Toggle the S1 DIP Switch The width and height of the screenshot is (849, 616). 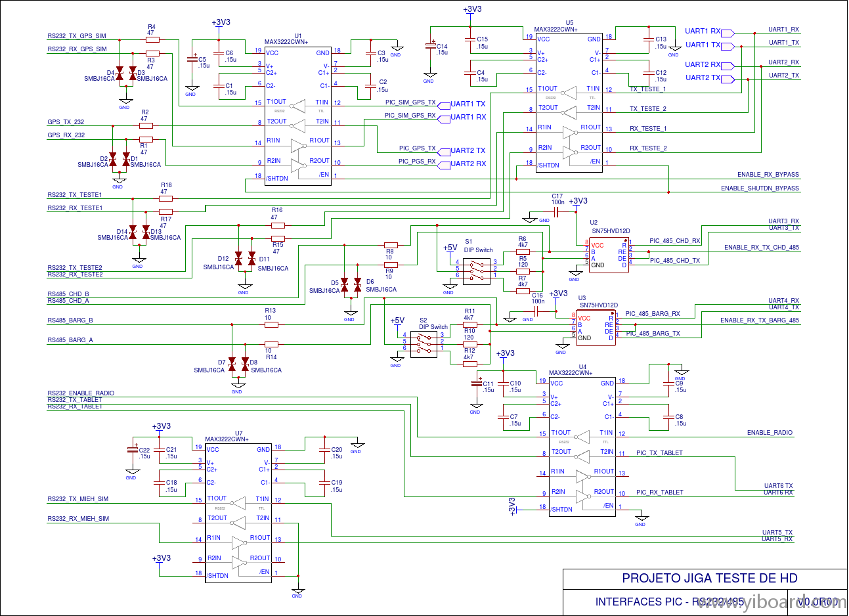tap(477, 270)
